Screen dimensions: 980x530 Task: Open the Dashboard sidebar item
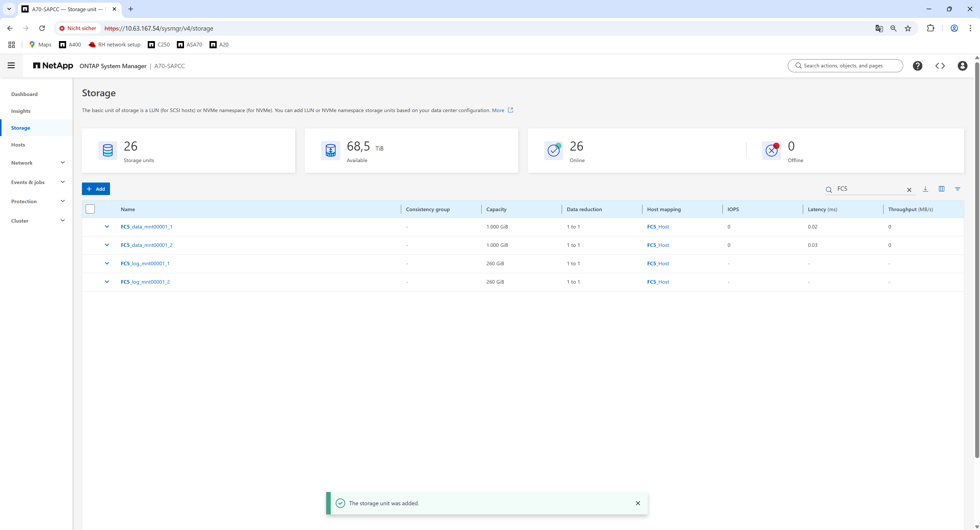click(24, 94)
